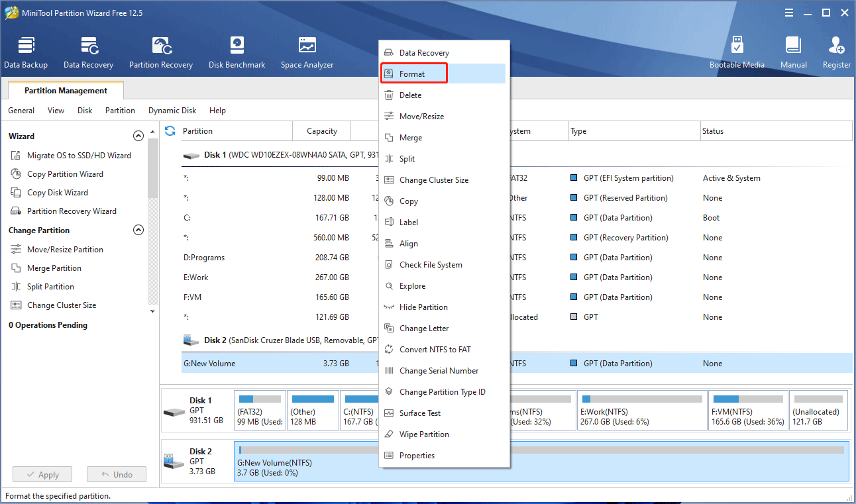Select the Disk 1 header row
The image size is (856, 504).
[517, 155]
